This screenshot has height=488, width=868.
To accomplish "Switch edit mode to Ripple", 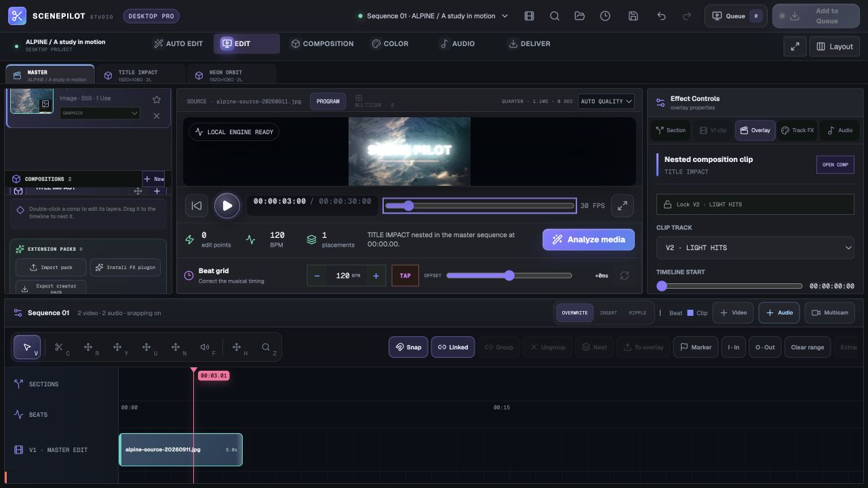I will tap(637, 312).
